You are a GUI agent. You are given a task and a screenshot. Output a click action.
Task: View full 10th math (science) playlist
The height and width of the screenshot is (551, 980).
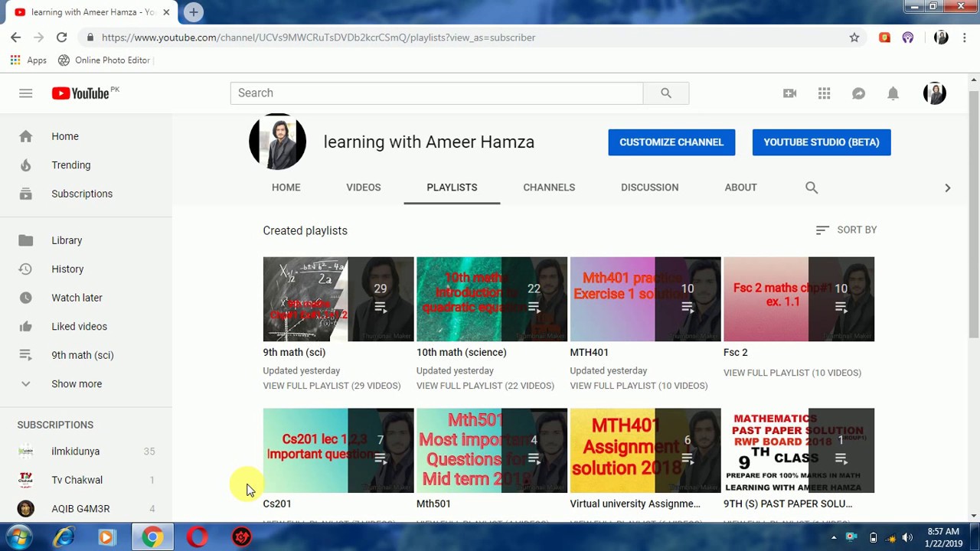tap(485, 386)
